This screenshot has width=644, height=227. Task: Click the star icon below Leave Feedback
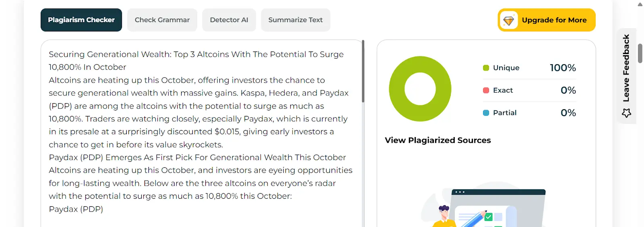pos(626,113)
